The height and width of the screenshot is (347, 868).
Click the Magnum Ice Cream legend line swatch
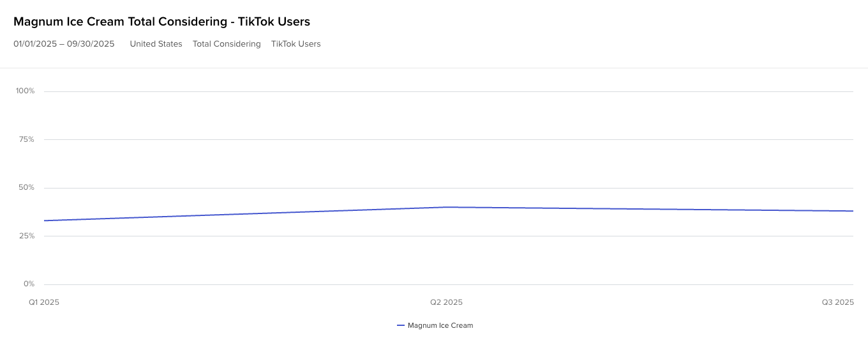401,325
